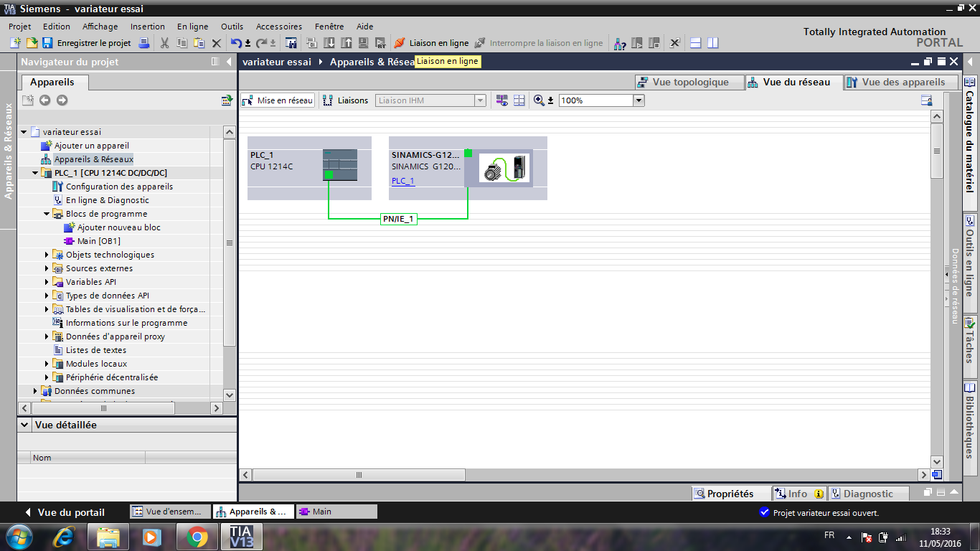Click the horizontal scrollbar of network view
Viewport: 980px width, 551px height.
click(359, 475)
